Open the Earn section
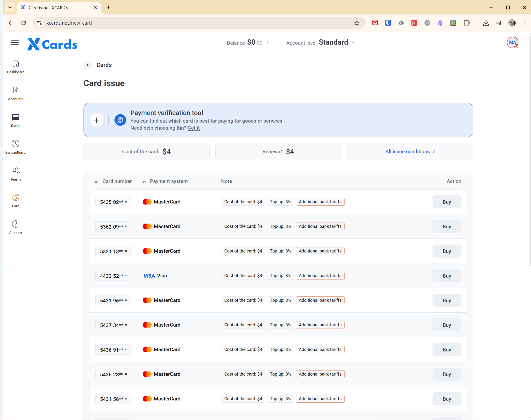Screen dimensions: 531x420 (15, 201)
